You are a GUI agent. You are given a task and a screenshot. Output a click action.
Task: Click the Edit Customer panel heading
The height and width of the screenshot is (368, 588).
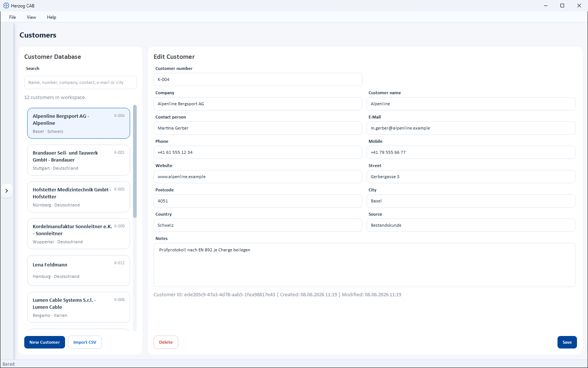pyautogui.click(x=174, y=57)
